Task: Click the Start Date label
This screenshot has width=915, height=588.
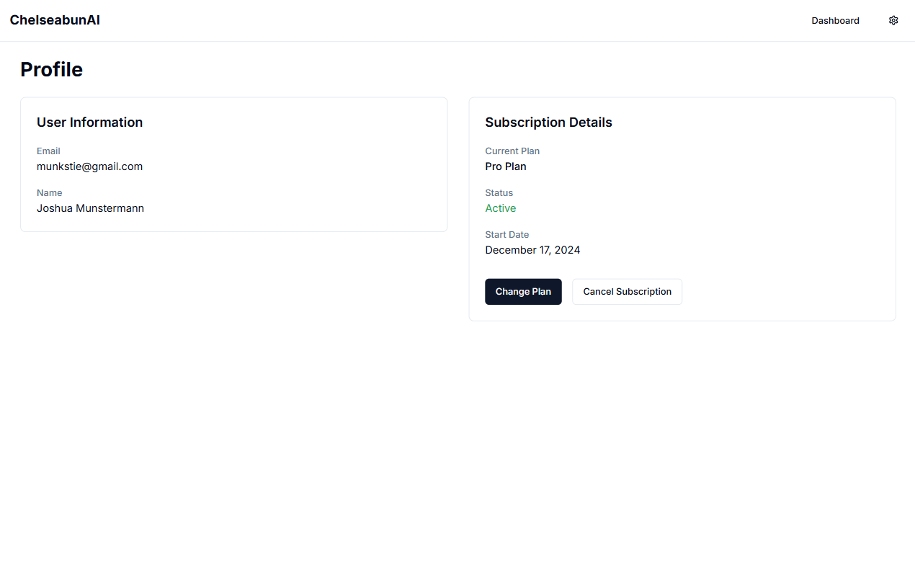Action: [506, 235]
